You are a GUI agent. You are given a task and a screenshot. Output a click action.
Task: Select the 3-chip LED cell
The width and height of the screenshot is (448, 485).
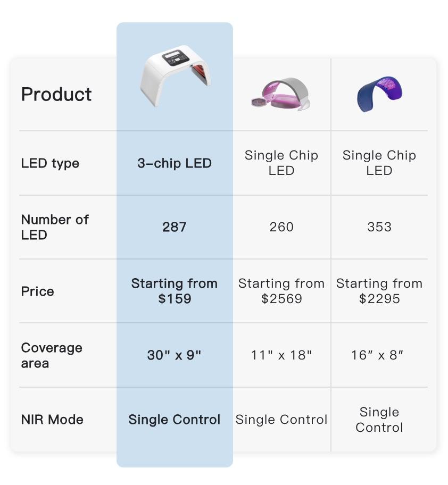click(175, 163)
